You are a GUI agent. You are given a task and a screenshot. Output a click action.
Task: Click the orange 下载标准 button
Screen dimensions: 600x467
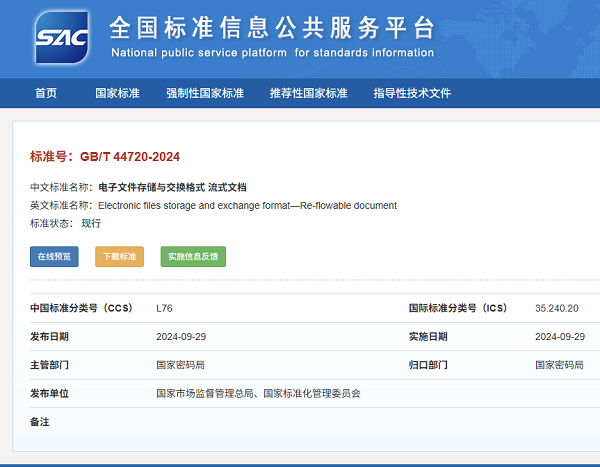(x=119, y=257)
